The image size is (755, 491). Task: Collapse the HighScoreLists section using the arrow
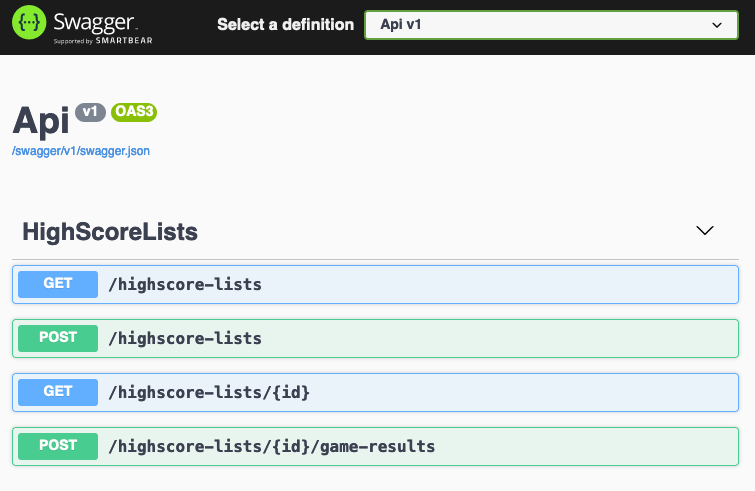[x=705, y=231]
